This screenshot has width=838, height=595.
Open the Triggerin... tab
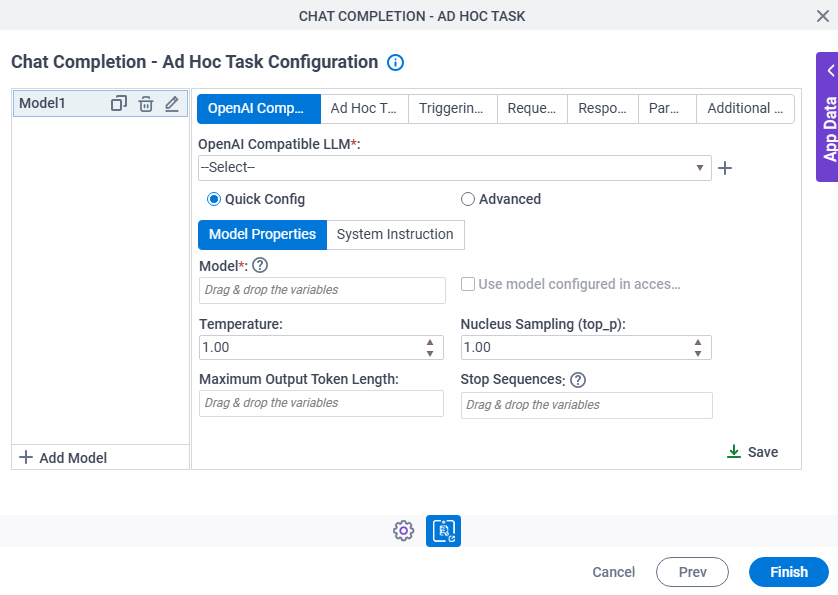tap(452, 109)
